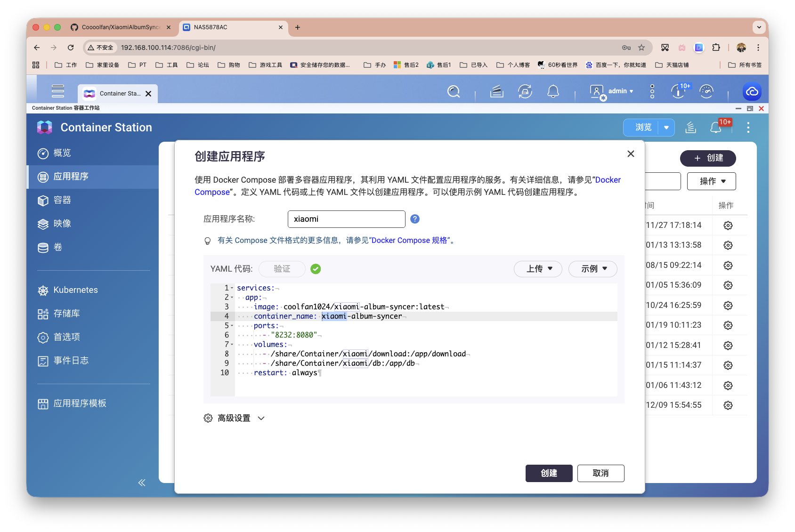Expand the 高级设置 advanced settings section
795x532 pixels.
point(234,418)
